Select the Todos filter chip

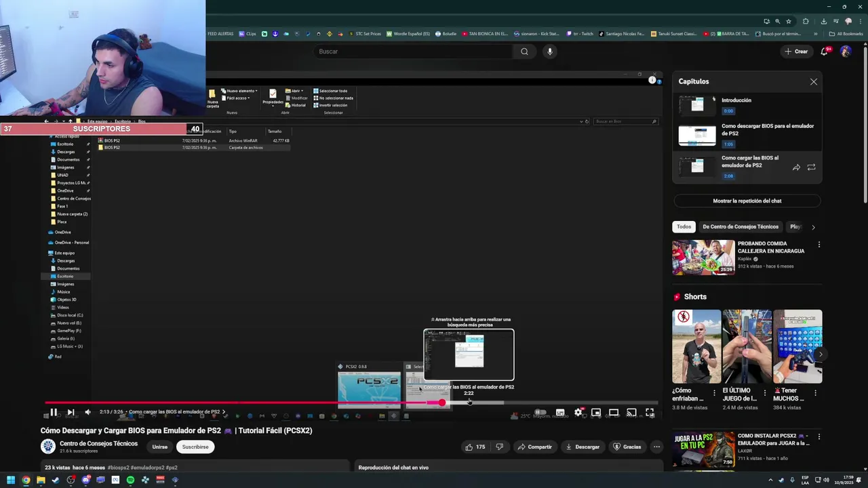coord(684,226)
